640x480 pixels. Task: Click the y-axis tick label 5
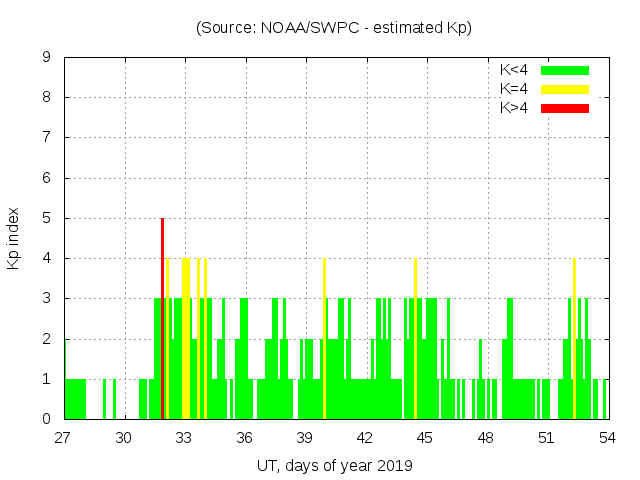[x=46, y=218]
